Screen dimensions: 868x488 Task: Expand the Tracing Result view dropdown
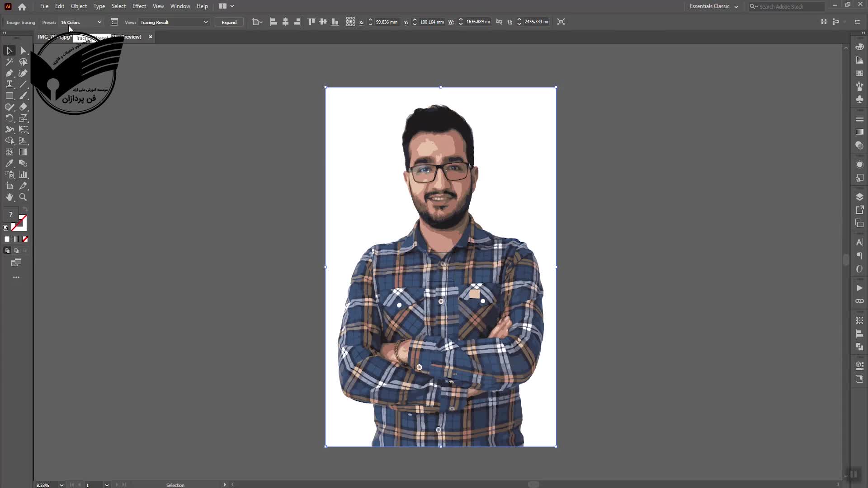click(174, 22)
